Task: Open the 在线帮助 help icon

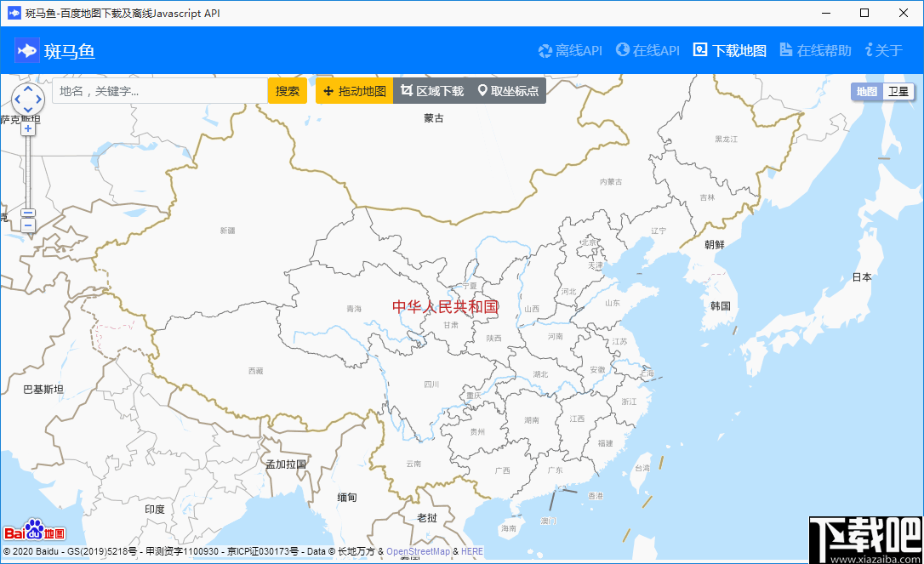Action: pyautogui.click(x=785, y=51)
